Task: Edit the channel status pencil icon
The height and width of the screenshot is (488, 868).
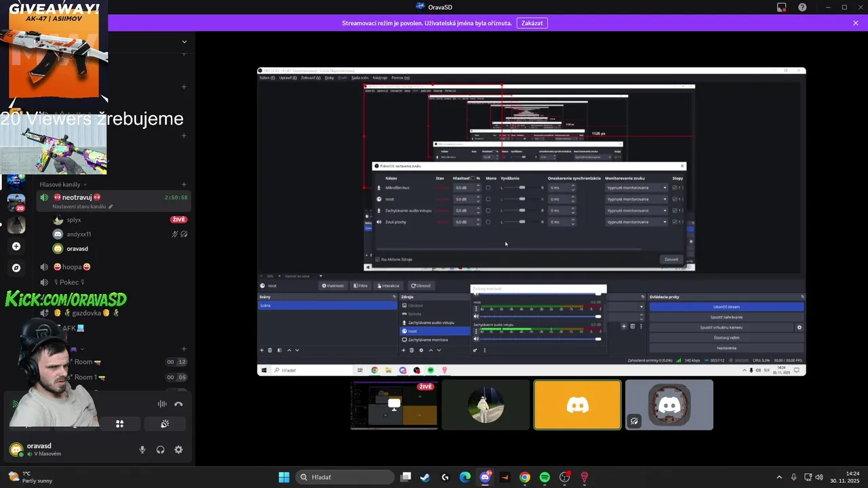Action: click(111, 207)
